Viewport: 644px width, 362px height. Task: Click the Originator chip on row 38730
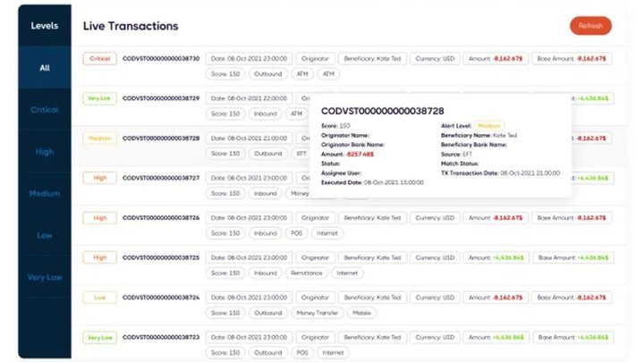(x=316, y=59)
